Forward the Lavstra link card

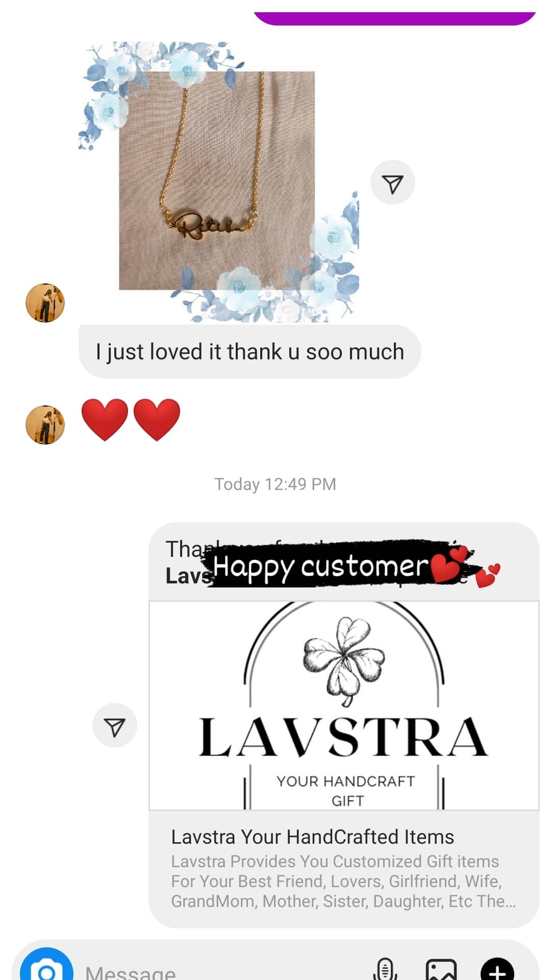tap(114, 725)
